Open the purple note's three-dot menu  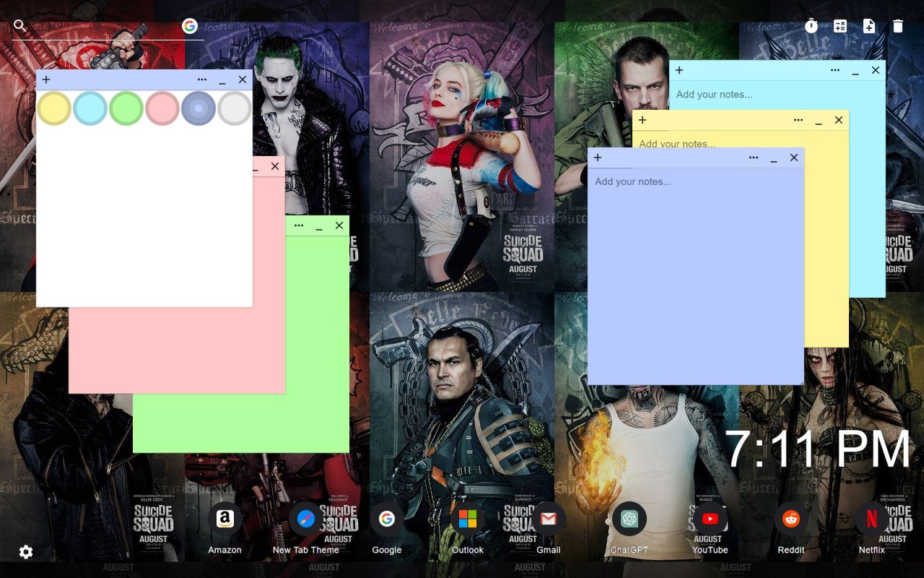[x=754, y=158]
